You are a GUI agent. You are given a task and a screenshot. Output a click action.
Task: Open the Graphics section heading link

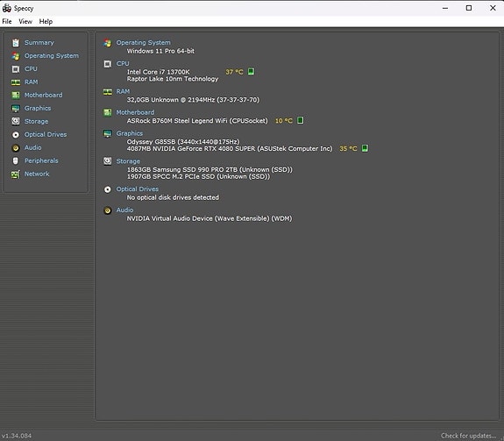coord(130,133)
